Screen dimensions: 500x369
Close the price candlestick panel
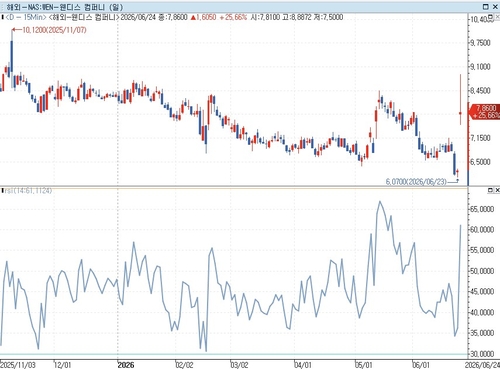497,17
